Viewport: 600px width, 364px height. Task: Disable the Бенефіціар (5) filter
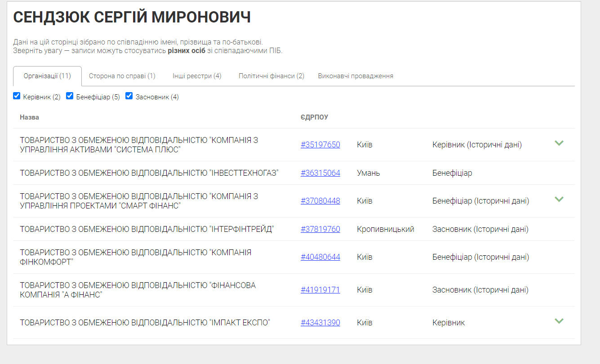coord(70,96)
